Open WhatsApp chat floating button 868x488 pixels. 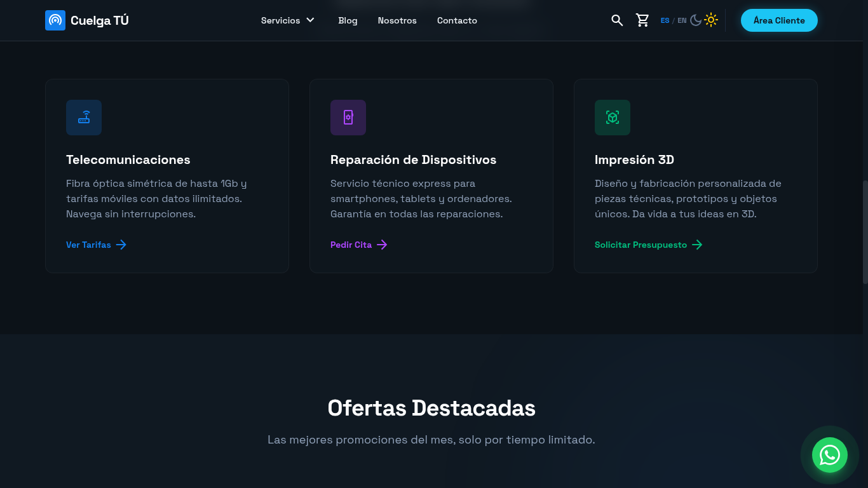[830, 455]
